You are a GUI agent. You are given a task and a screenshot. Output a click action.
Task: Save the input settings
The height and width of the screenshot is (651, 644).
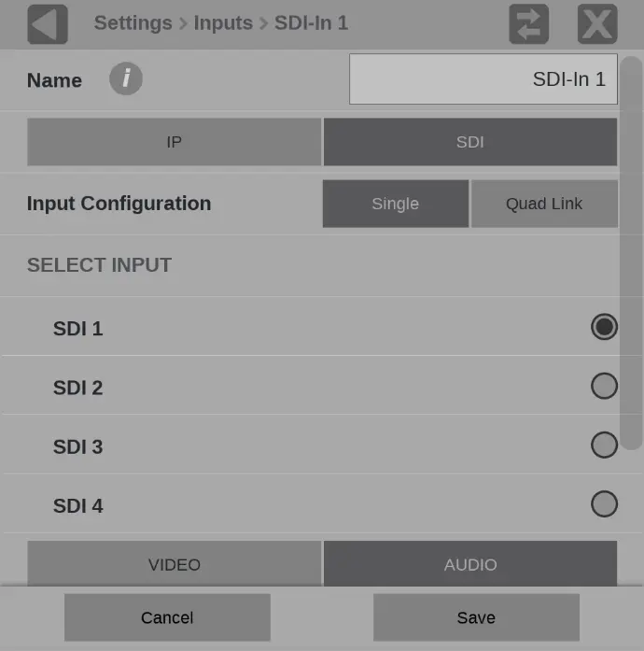[x=476, y=617]
